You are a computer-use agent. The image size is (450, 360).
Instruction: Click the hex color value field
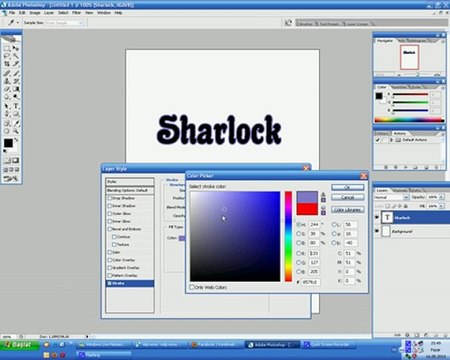click(x=310, y=282)
